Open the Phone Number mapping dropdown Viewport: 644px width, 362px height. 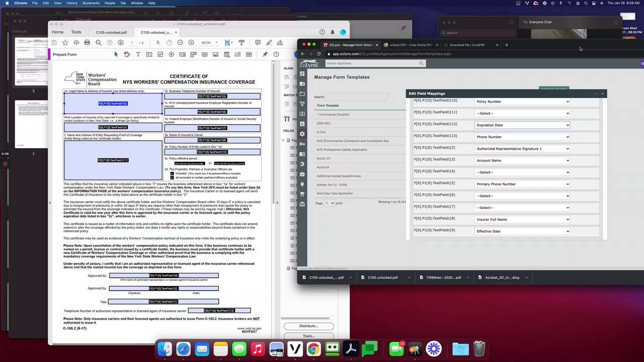[x=522, y=137]
